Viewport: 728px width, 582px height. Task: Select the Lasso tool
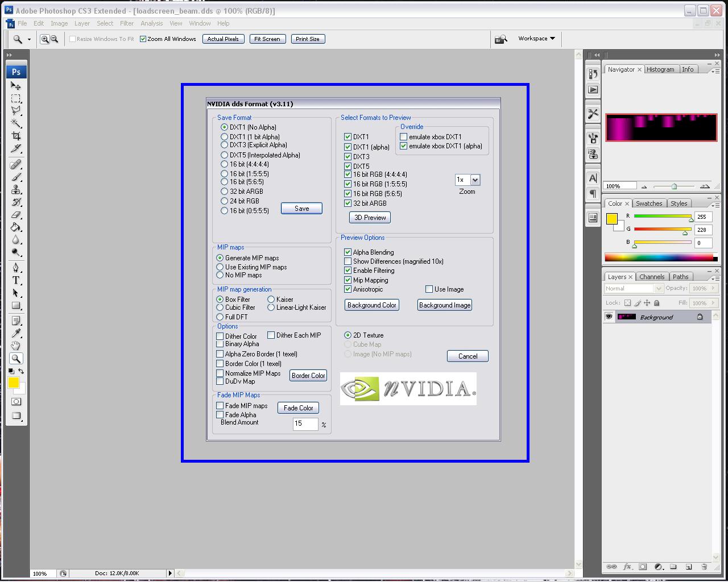coord(16,111)
